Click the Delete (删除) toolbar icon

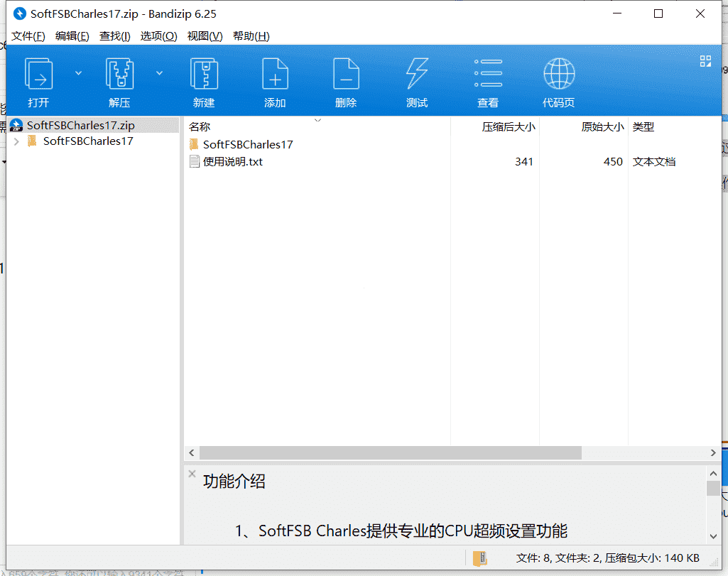pyautogui.click(x=346, y=75)
